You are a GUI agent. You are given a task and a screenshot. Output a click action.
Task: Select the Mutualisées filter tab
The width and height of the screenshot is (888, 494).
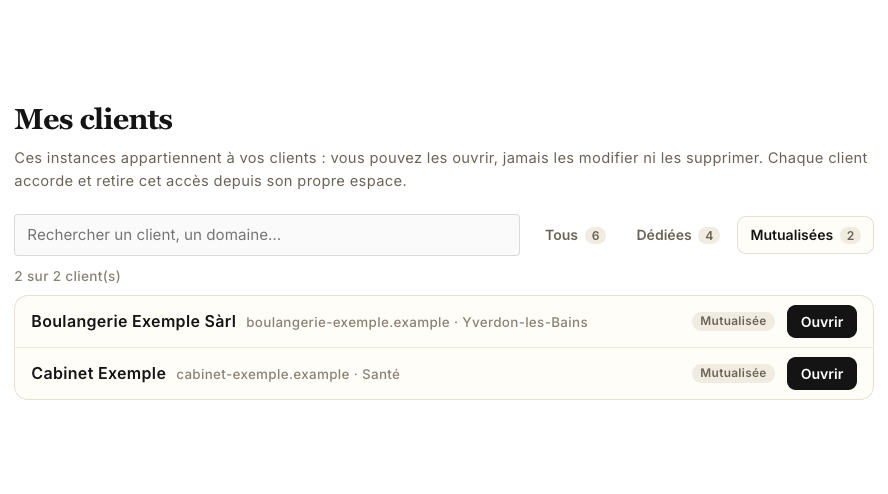805,235
